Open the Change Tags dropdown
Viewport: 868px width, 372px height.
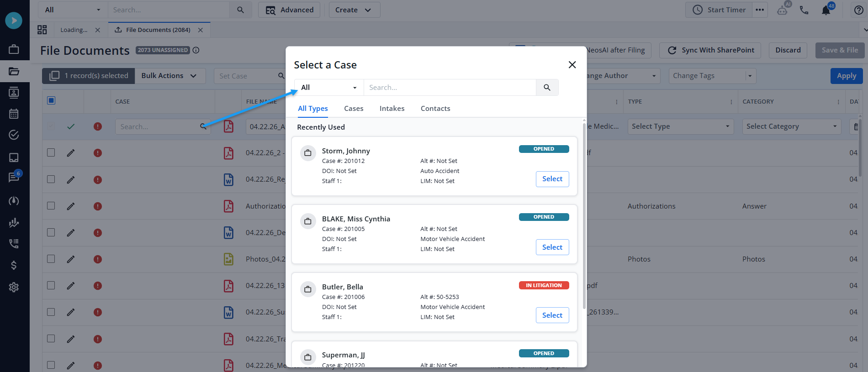[712, 76]
